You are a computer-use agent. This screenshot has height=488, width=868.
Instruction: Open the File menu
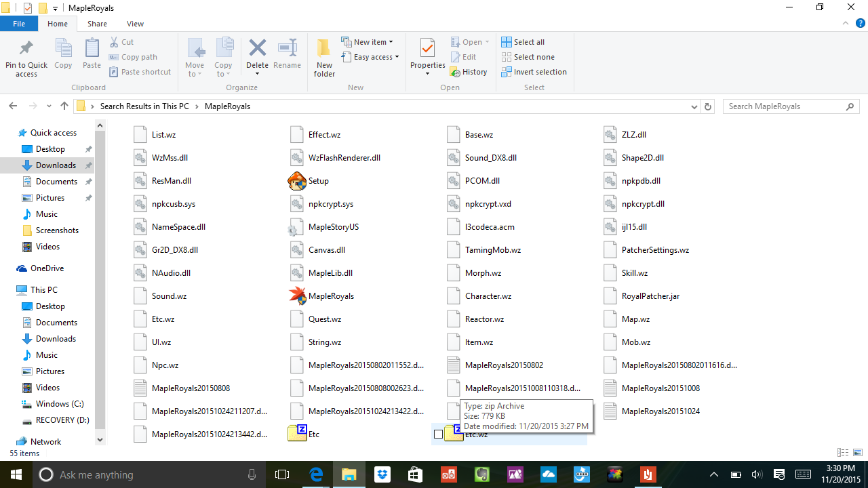point(19,24)
